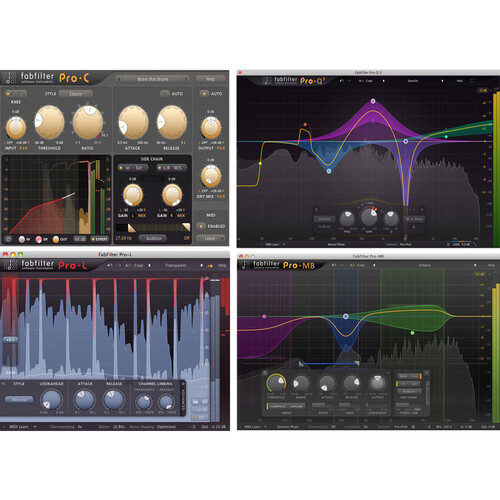
Task: Switch side chain In/Ext toggle in Pro-C
Action: click(133, 168)
